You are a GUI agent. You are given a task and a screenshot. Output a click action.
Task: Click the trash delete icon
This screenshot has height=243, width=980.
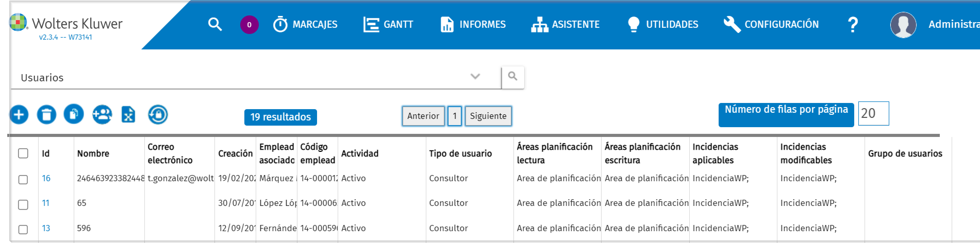[46, 114]
